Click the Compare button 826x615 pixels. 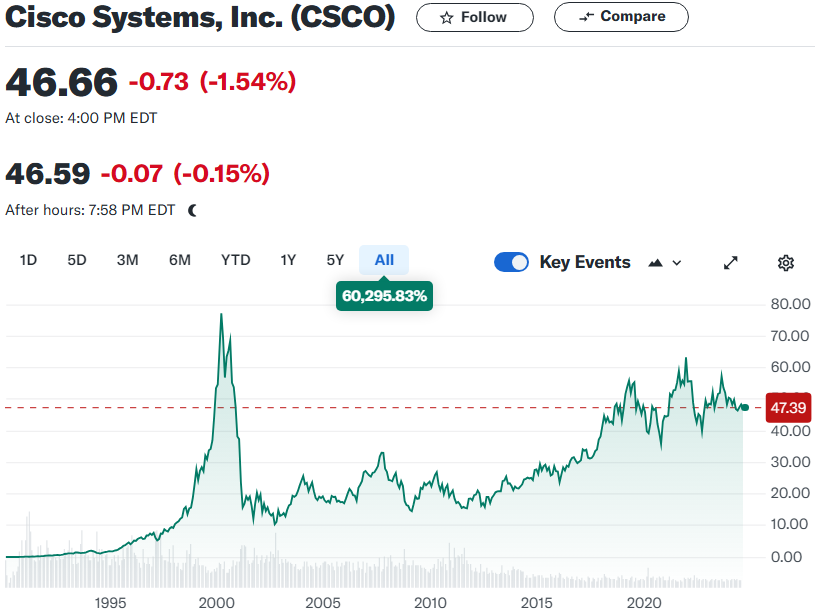point(621,17)
